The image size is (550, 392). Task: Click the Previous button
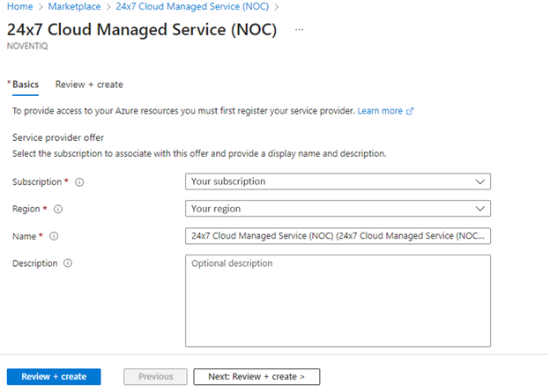[x=155, y=376]
